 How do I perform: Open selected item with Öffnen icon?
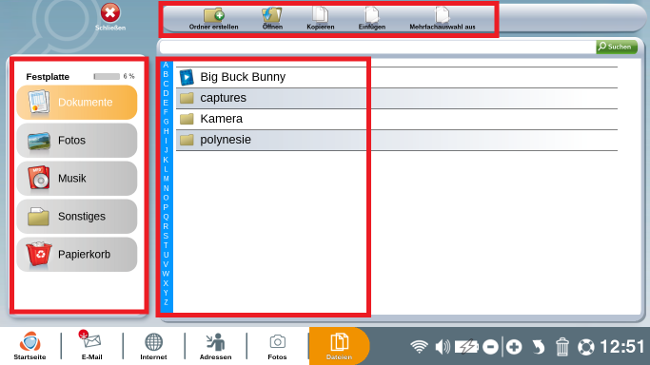272,19
